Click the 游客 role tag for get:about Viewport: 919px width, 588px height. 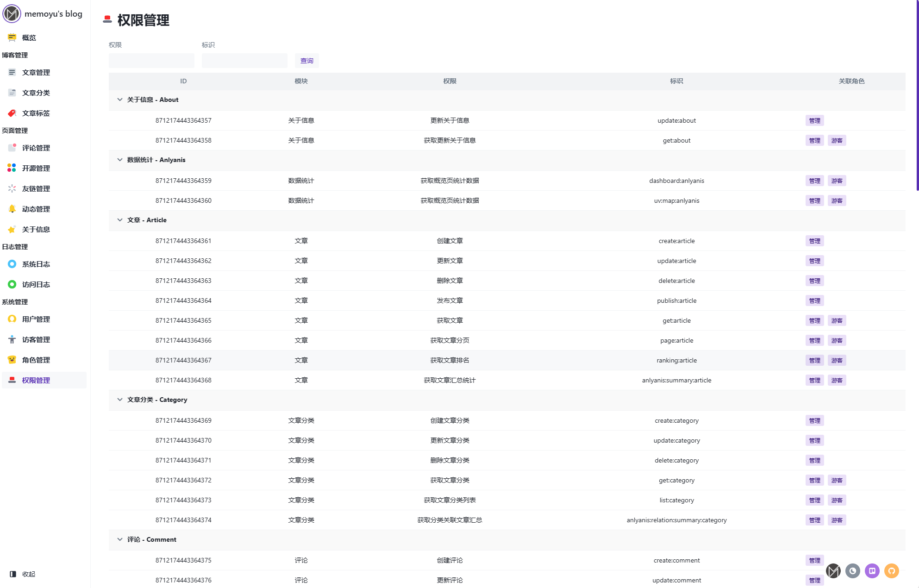point(837,140)
